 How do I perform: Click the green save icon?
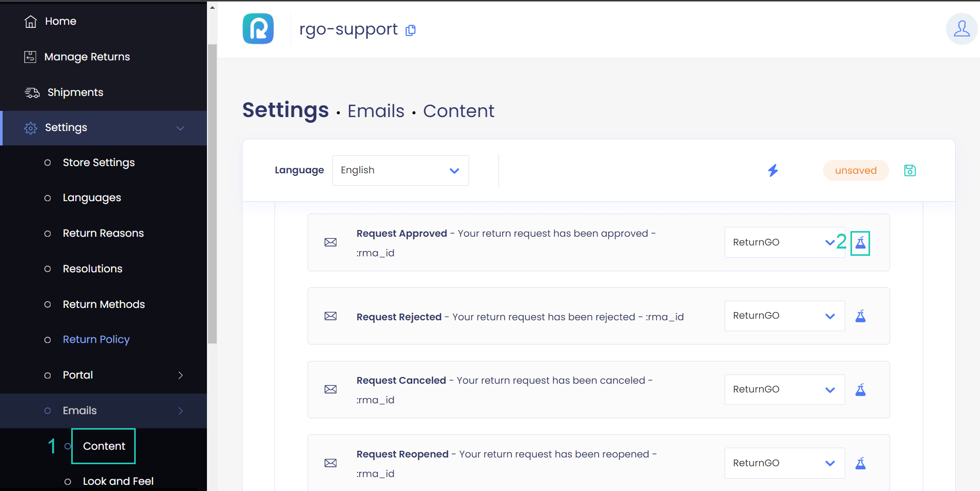(x=910, y=170)
